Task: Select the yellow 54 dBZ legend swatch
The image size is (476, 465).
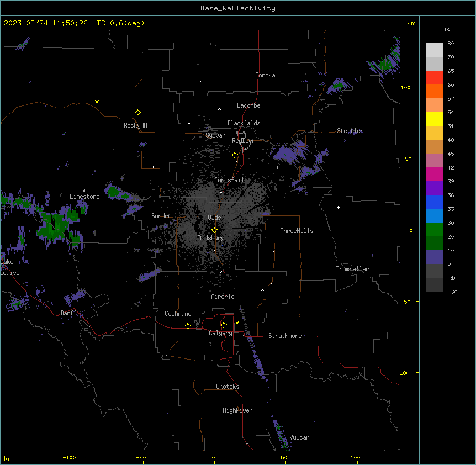Action: pyautogui.click(x=434, y=119)
